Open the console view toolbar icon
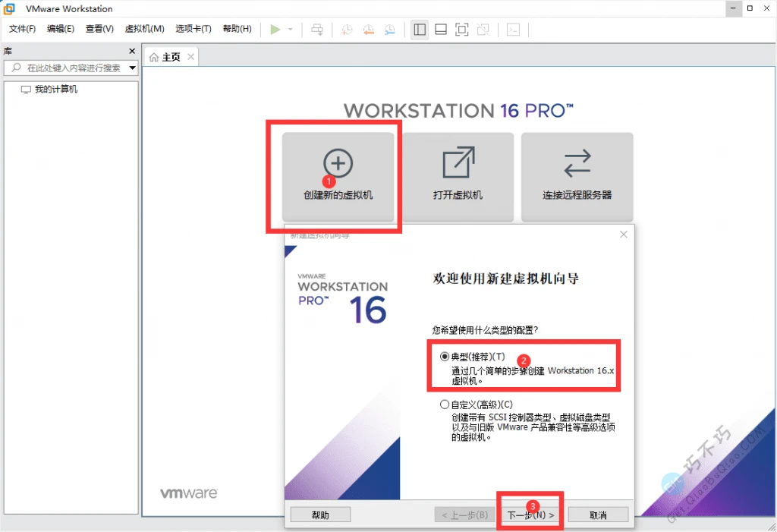 pyautogui.click(x=514, y=30)
